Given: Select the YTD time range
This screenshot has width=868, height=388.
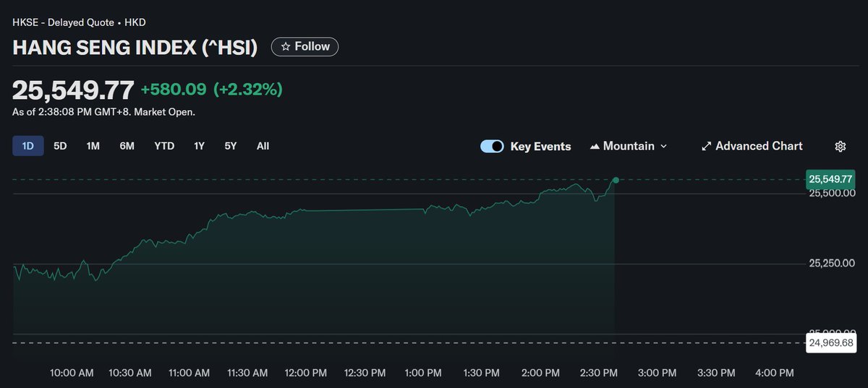Looking at the screenshot, I should (164, 146).
